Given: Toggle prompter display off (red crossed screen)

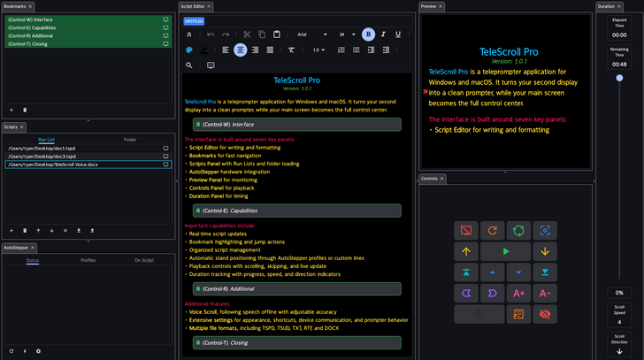Looking at the screenshot, I should click(x=466, y=231).
